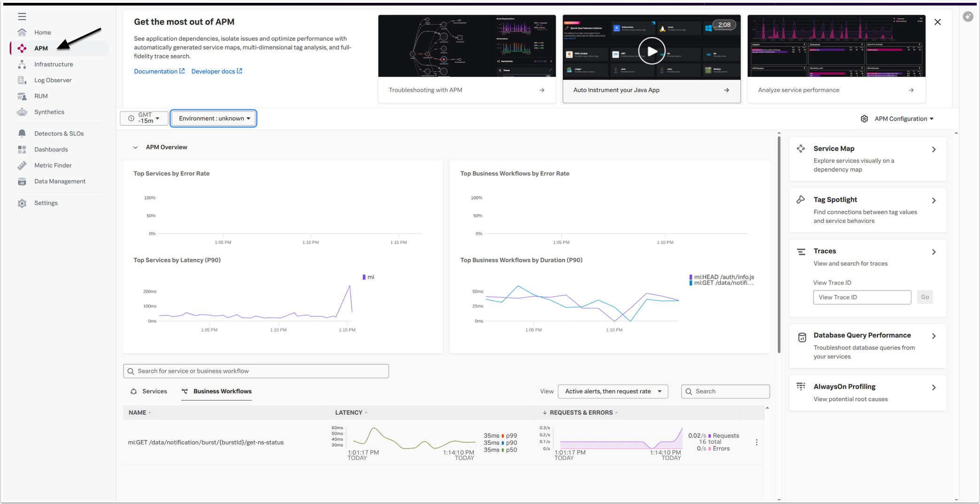Open the Active alerts view dropdown

pyautogui.click(x=613, y=391)
